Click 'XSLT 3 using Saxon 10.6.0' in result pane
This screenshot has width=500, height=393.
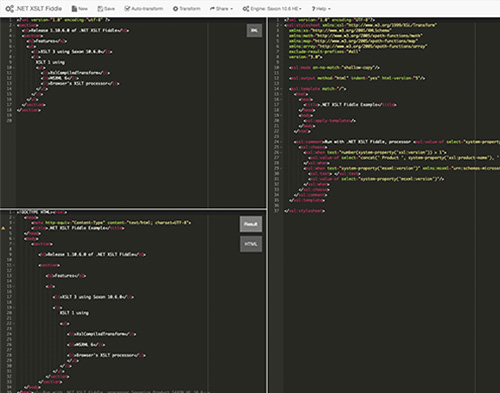point(93,297)
